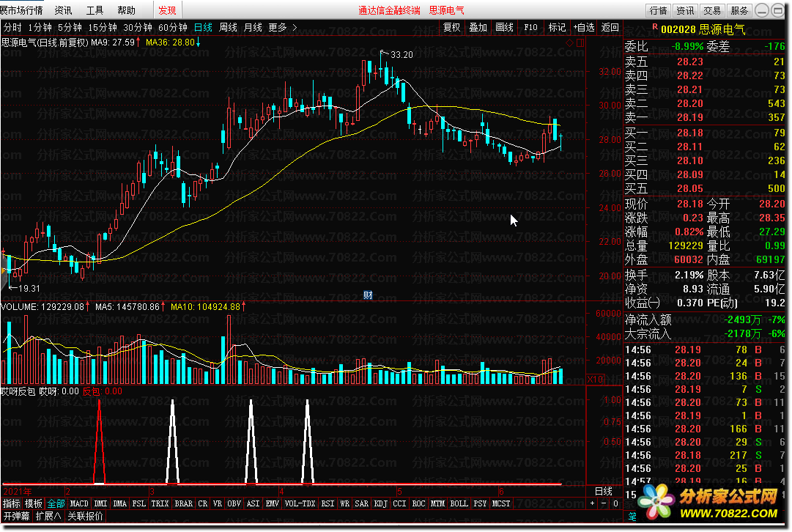Click the 叠加 overlay button
792x532 pixels.
coord(478,27)
